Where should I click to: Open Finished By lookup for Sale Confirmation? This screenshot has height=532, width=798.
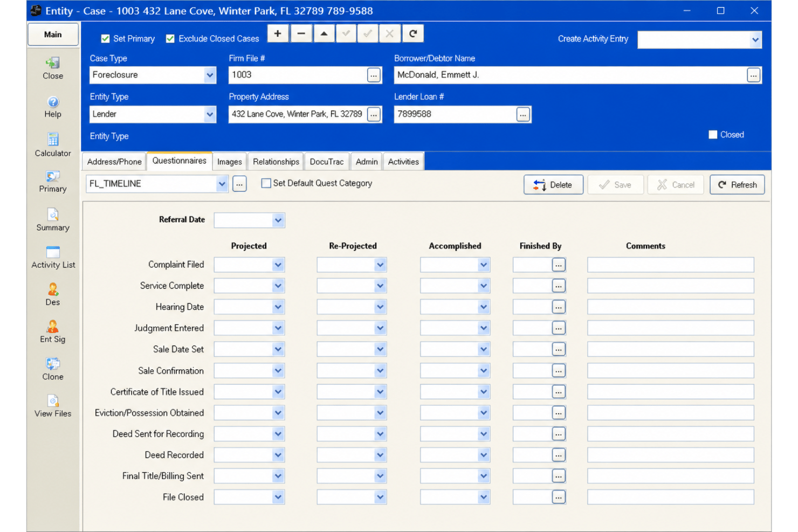[x=559, y=371]
